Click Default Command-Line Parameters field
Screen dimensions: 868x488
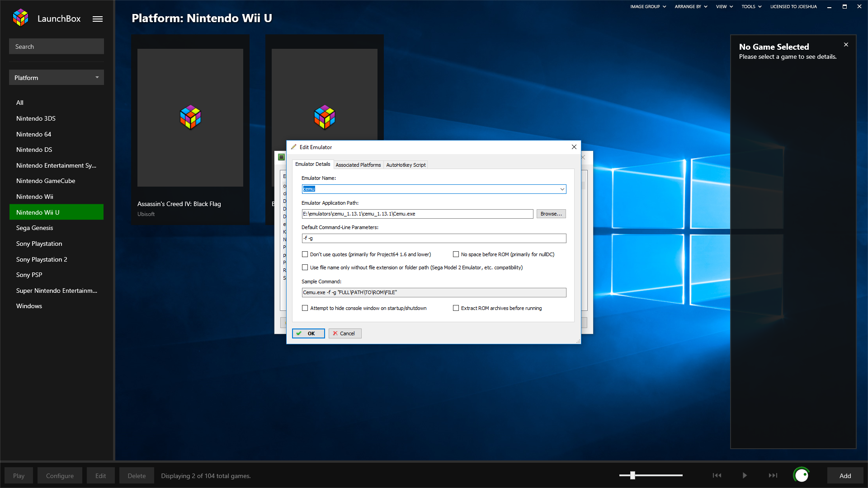[434, 238]
